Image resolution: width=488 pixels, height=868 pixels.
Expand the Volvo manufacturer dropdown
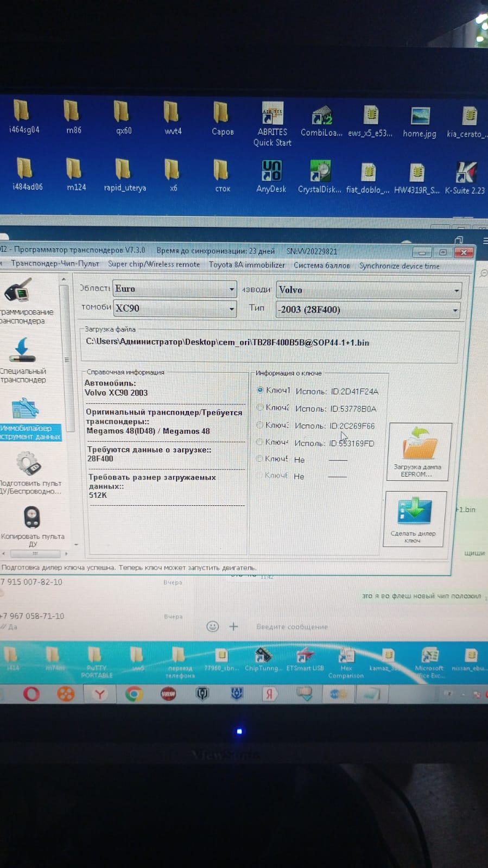coord(457,290)
